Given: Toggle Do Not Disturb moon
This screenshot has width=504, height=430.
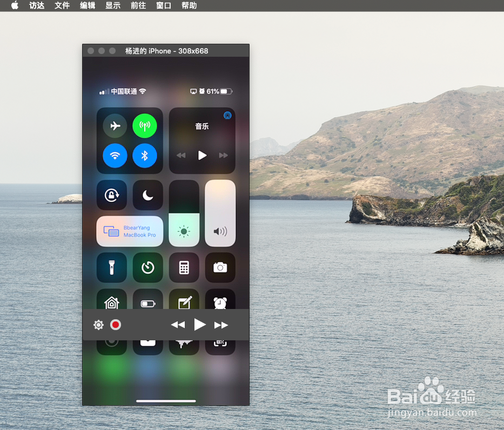Looking at the screenshot, I should point(148,195).
